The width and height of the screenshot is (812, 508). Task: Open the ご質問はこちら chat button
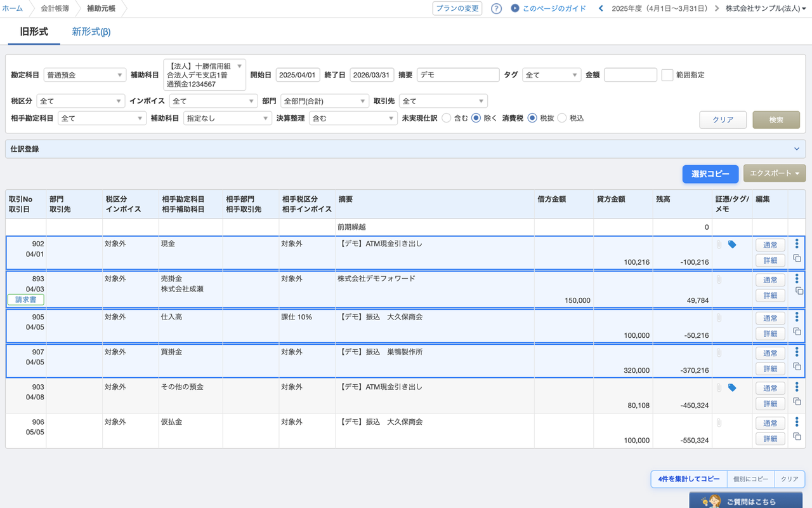coord(746,500)
